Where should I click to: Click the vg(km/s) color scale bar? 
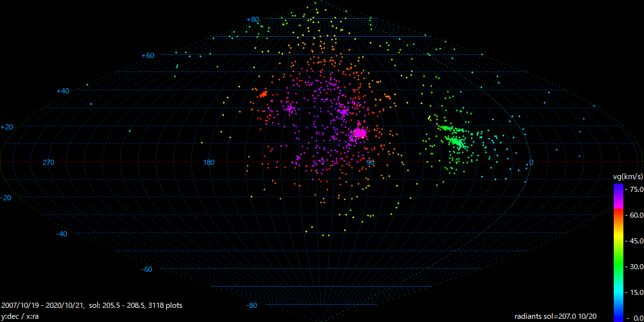point(618,252)
